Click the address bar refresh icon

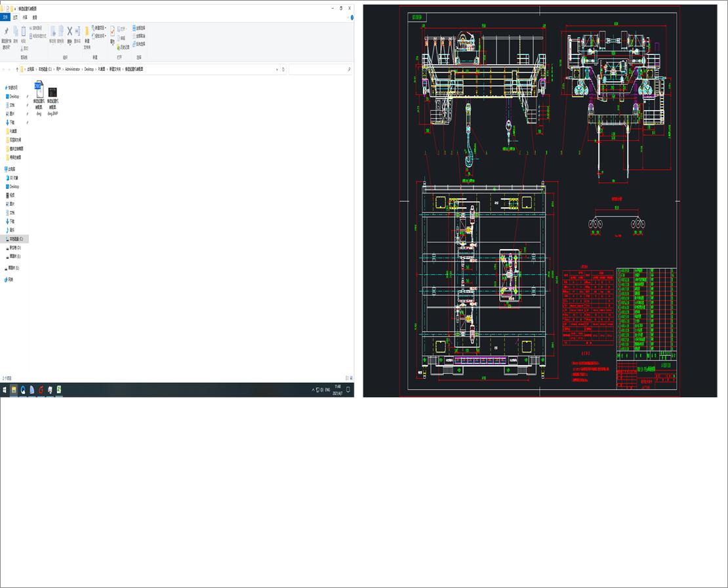[x=283, y=69]
